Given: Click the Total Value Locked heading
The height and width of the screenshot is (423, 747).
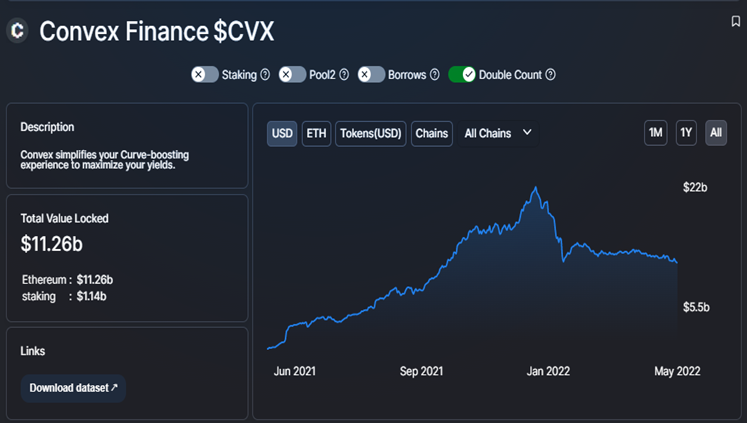Looking at the screenshot, I should (x=64, y=219).
